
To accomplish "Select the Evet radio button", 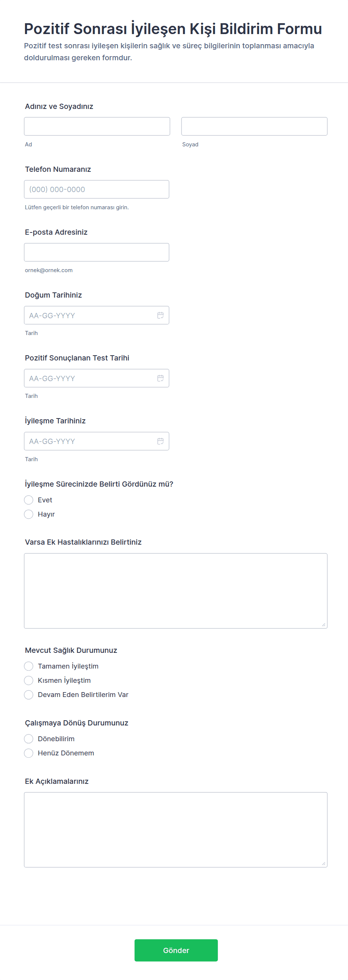I will tap(28, 499).
